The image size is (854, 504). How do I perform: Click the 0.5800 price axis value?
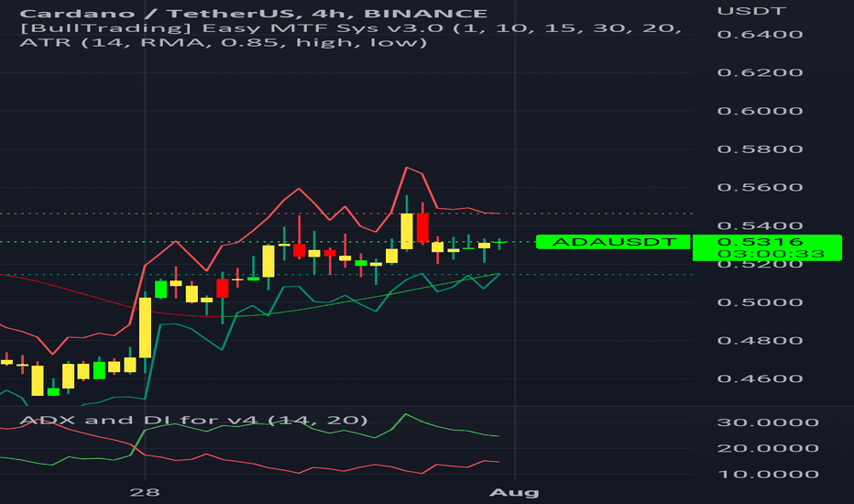tap(760, 149)
